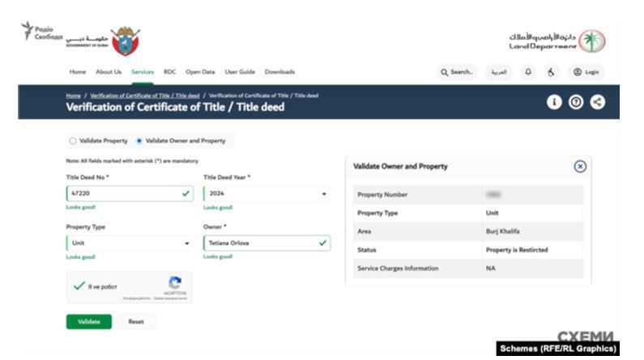Expand the Title Deed Year dropdown

[267, 194]
